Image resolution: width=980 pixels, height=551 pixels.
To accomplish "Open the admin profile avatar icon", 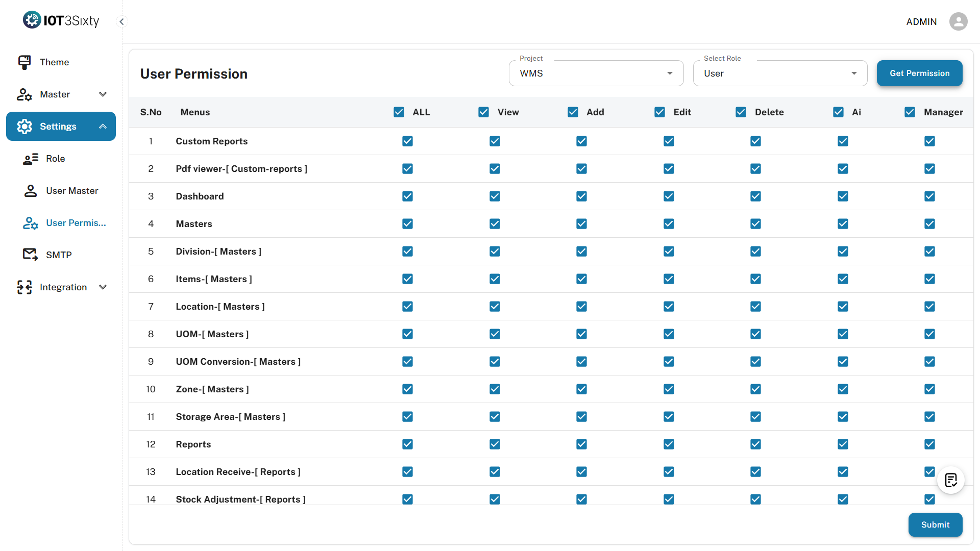I will (x=958, y=21).
